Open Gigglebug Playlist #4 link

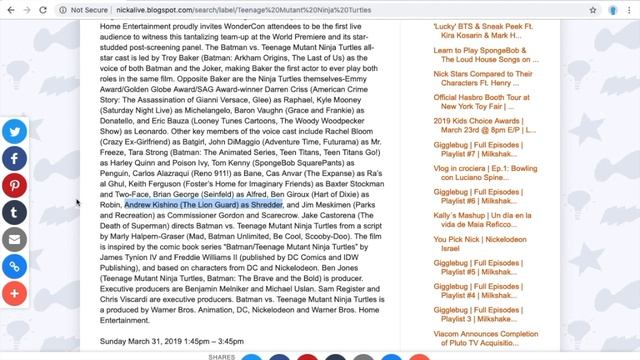(478, 291)
